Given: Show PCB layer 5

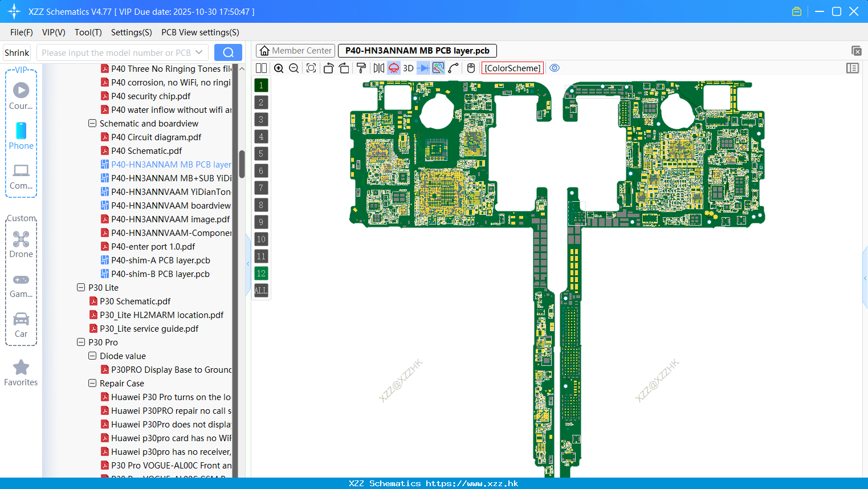Looking at the screenshot, I should [x=261, y=154].
